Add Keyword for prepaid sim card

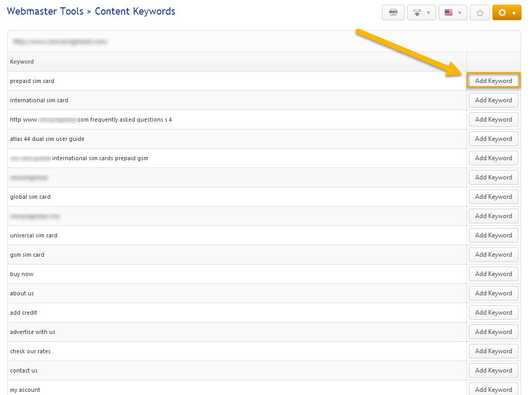[x=493, y=81]
